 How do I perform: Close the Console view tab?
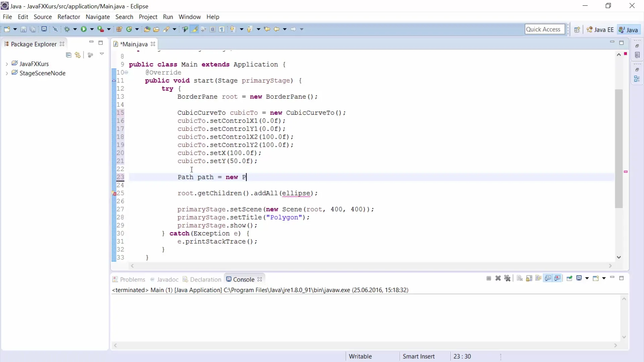(x=260, y=279)
